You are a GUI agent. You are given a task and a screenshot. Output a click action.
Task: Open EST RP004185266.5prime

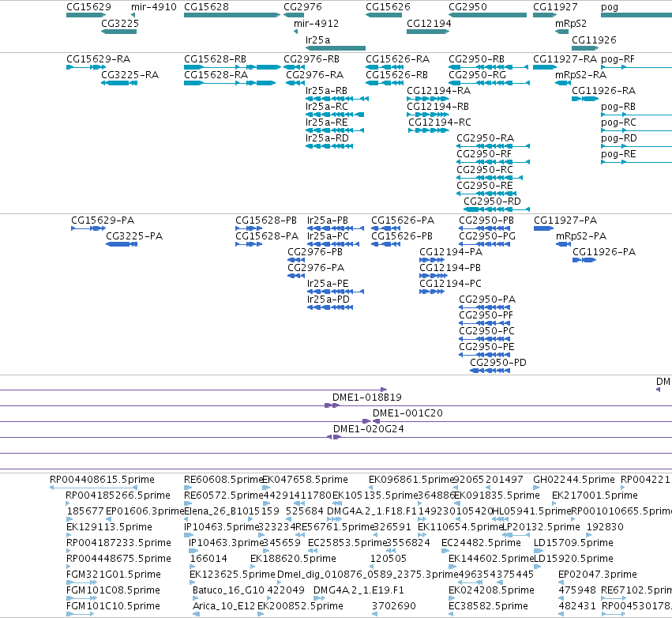coord(118,496)
